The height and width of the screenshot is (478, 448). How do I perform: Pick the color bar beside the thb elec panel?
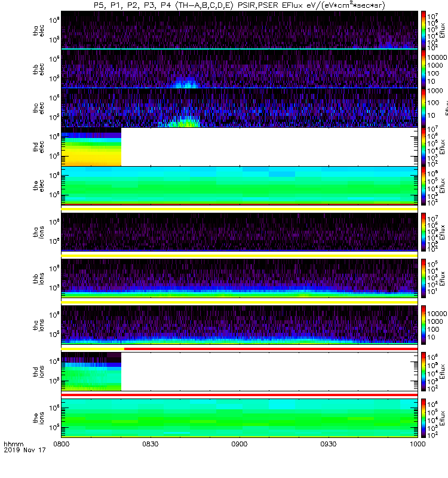tap(424, 69)
